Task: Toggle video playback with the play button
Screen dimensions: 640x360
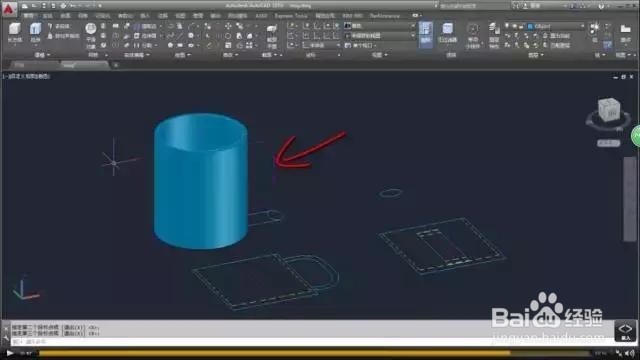Action: click(9, 353)
